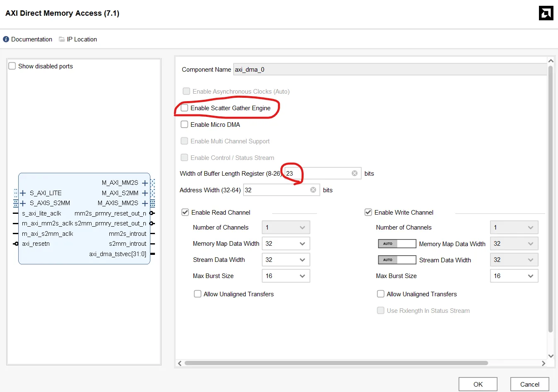The width and height of the screenshot is (558, 392).
Task: Select the mm2s_prmry_reset_out_n port label
Action: [x=110, y=213]
